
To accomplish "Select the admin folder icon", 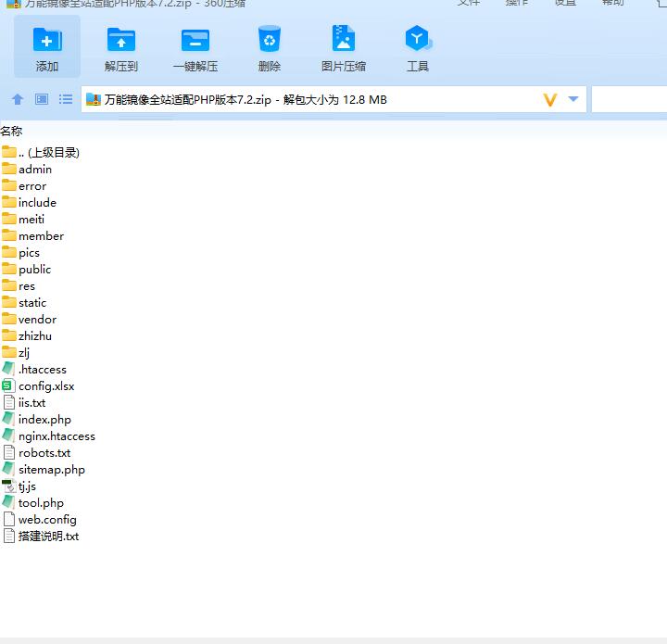I will (9, 169).
